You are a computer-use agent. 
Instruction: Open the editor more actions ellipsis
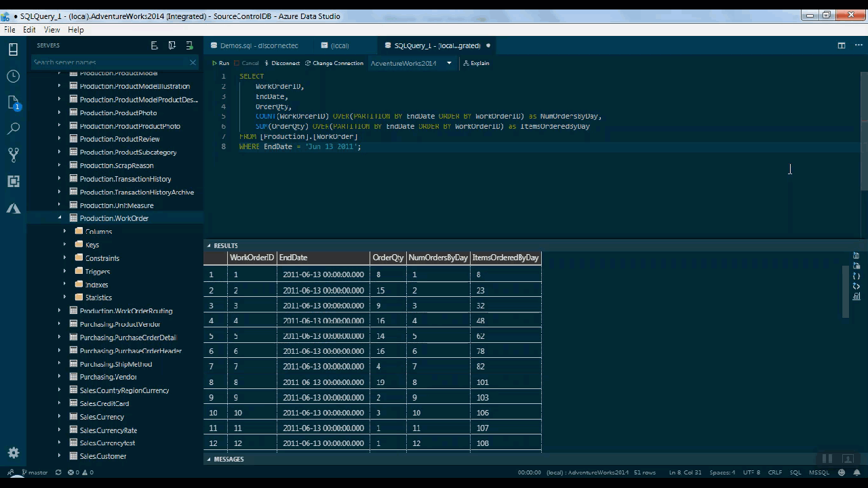click(859, 45)
